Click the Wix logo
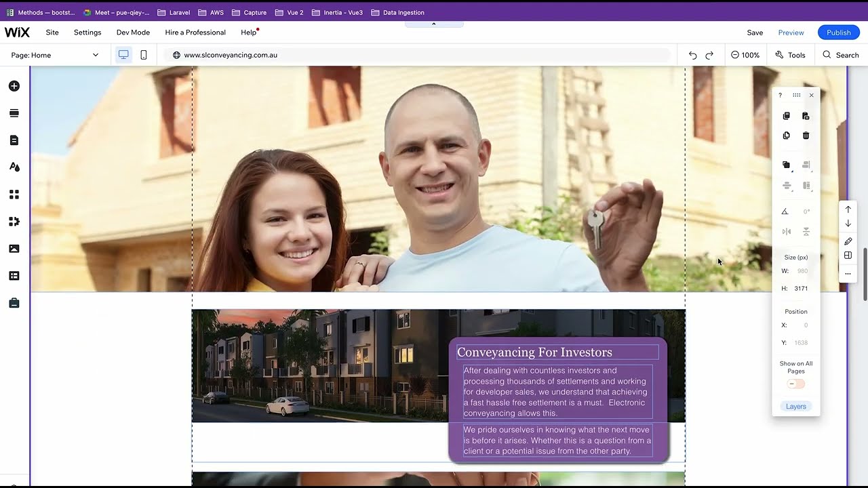Screen dimensions: 868x488 pos(17,33)
